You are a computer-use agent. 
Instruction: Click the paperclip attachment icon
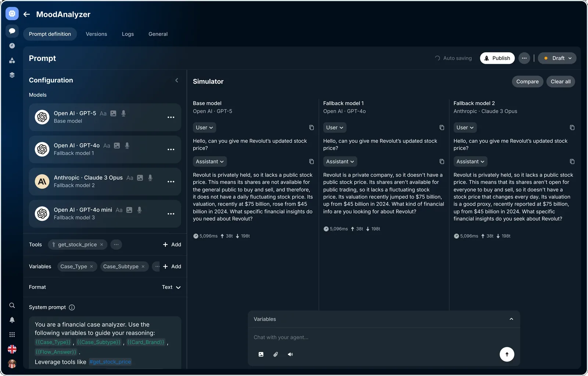[276, 354]
